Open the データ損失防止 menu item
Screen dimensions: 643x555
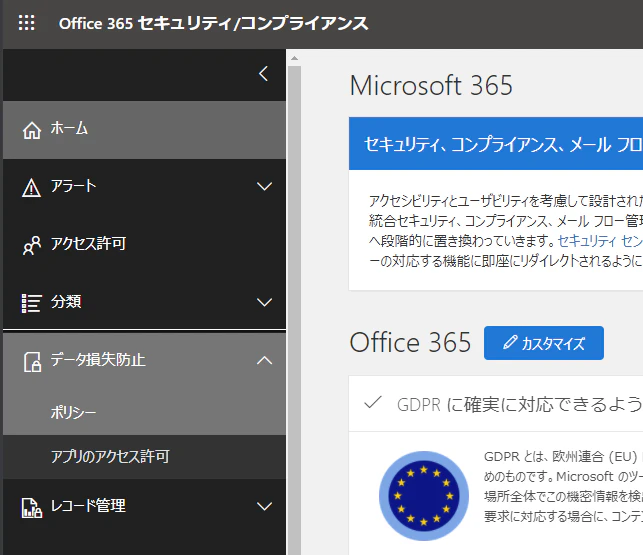(x=144, y=361)
